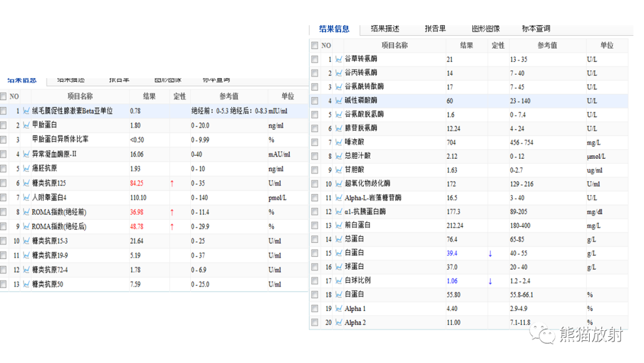Click trend icon beside 碱性磷酸酶

pyautogui.click(x=339, y=101)
